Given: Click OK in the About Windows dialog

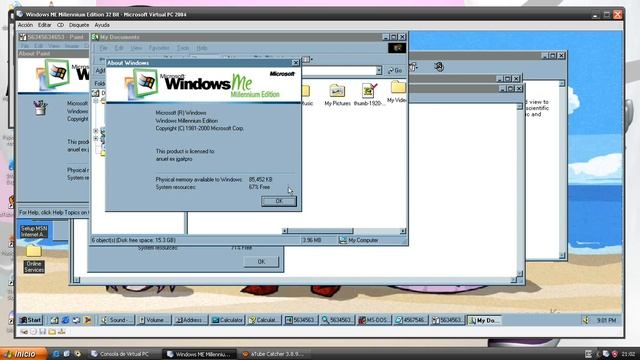Looking at the screenshot, I should [279, 201].
